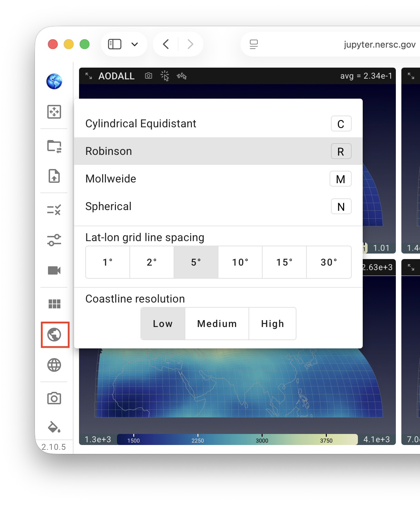Click the file upload icon
420x505 pixels.
click(54, 176)
